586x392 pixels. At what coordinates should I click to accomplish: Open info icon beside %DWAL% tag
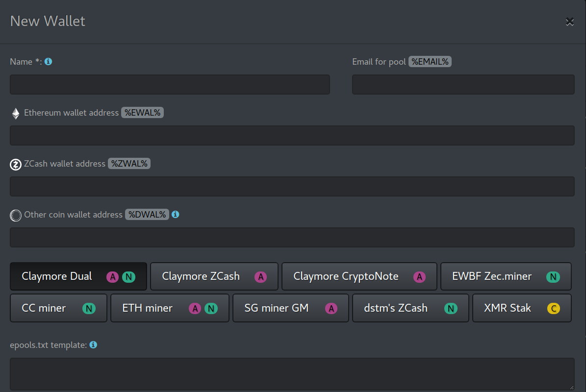175,214
